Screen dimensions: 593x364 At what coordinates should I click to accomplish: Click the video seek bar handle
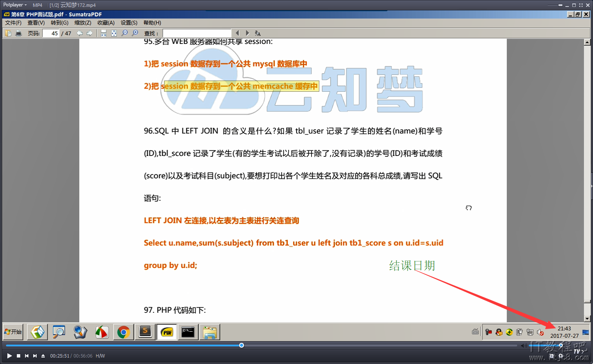241,345
